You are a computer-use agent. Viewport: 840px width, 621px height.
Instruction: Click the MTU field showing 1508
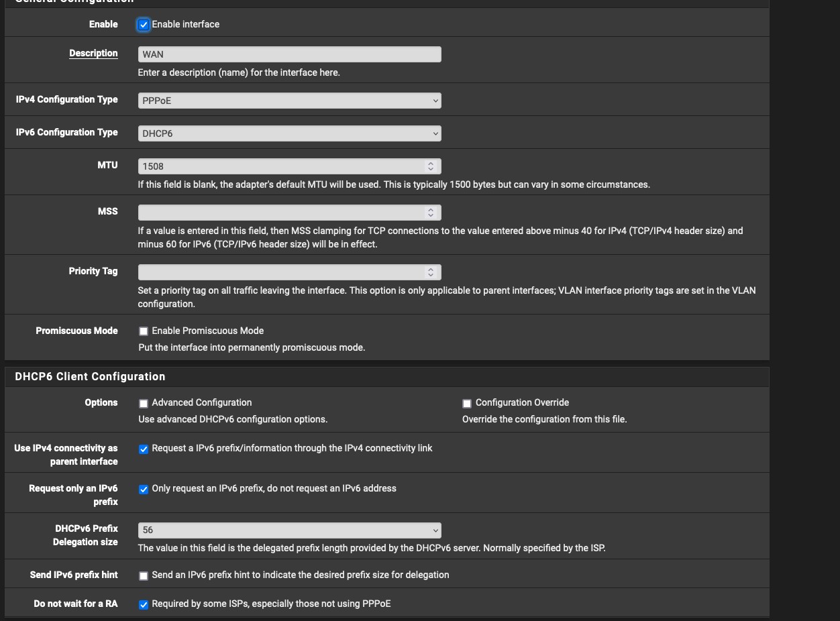pos(282,166)
